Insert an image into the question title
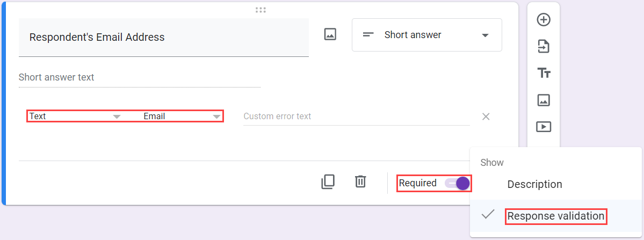Screen dimensions: 644x240 330,34
